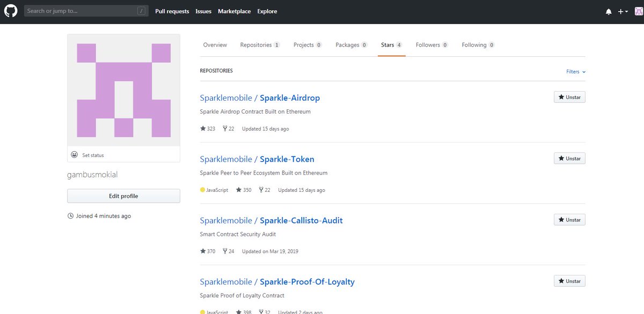
Task: Click the REPOSITORIES section heading
Action: (216, 71)
